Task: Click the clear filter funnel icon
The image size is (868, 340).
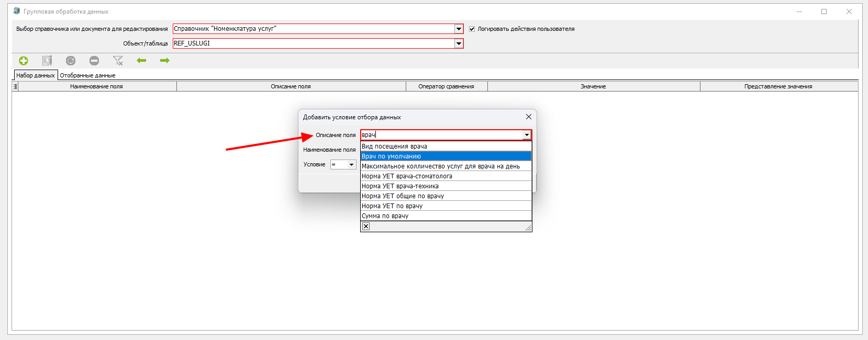Action: click(118, 61)
